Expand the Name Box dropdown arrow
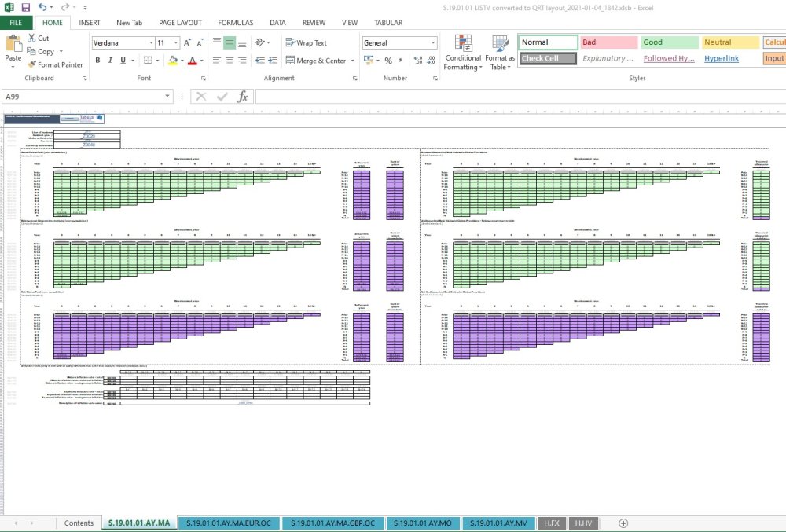Screen dimensions: 786x532 167,96
